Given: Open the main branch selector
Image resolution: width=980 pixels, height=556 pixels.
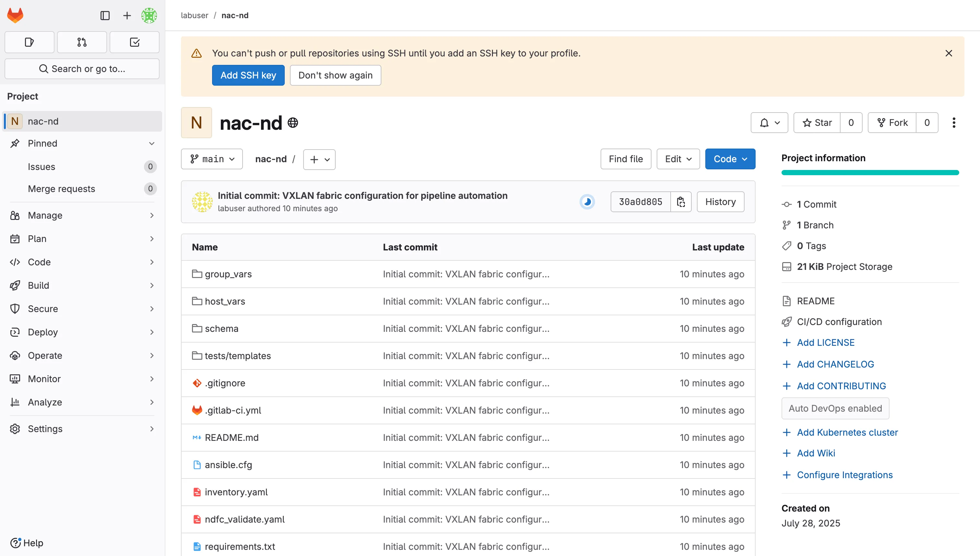Looking at the screenshot, I should point(211,159).
